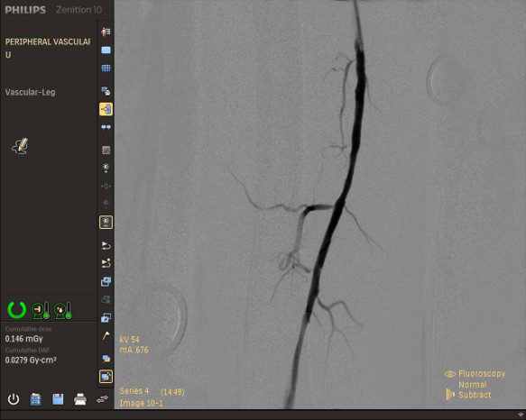Click the dual-monitor icon in the toolbar

tap(106, 127)
